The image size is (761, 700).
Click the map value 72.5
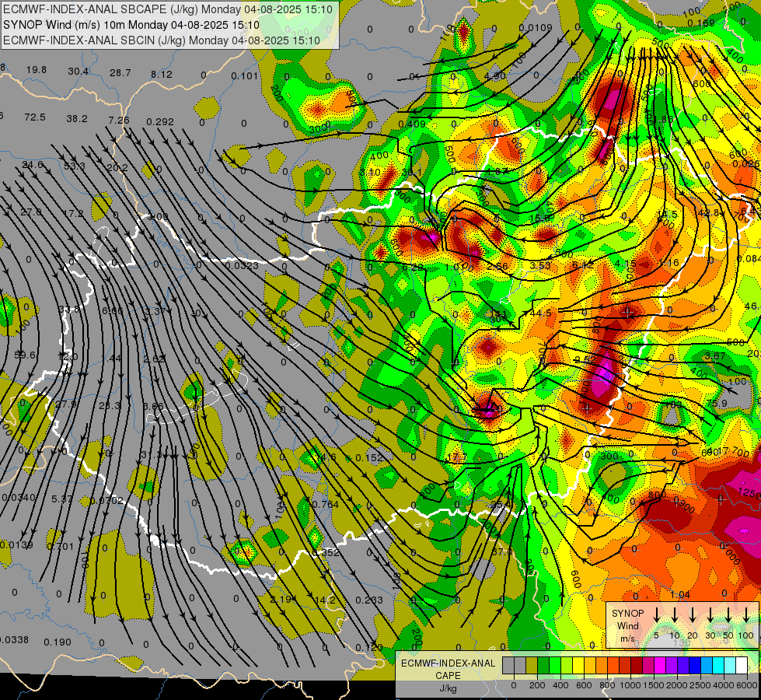pos(35,117)
